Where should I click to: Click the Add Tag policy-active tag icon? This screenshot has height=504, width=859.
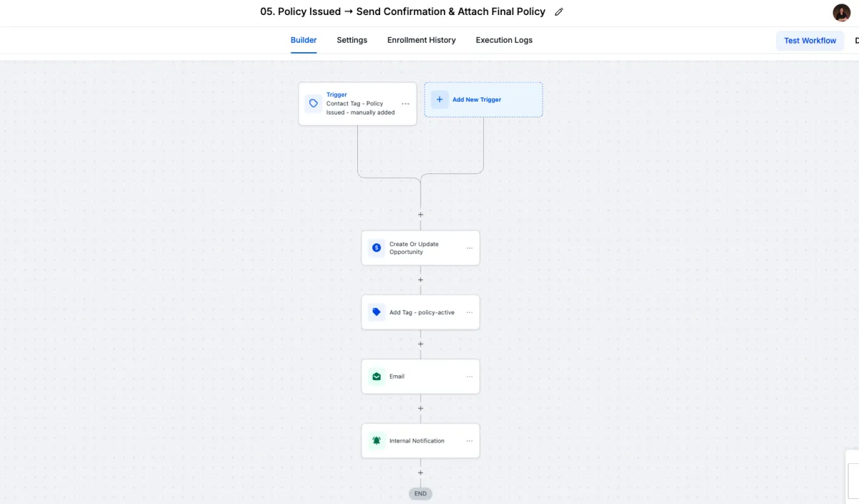377,312
